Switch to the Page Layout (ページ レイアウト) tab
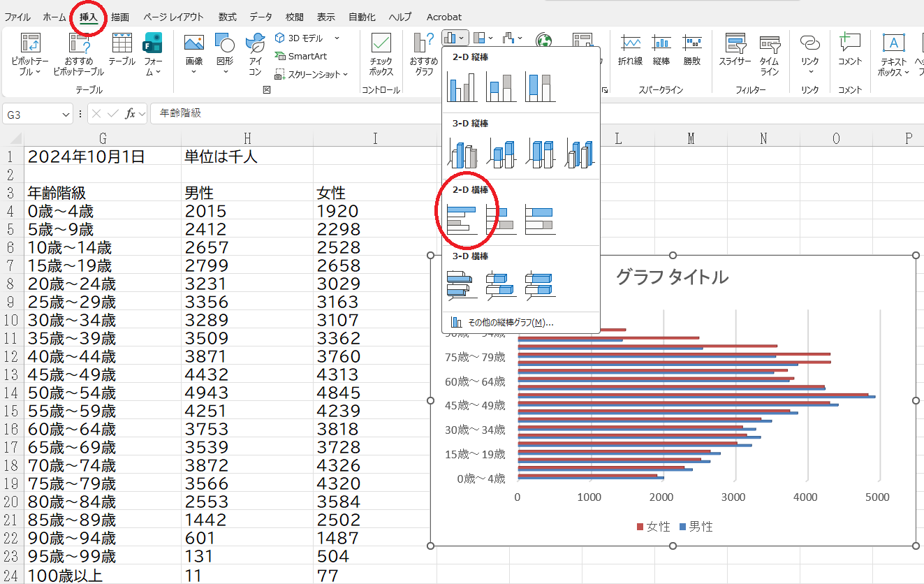 tap(174, 17)
